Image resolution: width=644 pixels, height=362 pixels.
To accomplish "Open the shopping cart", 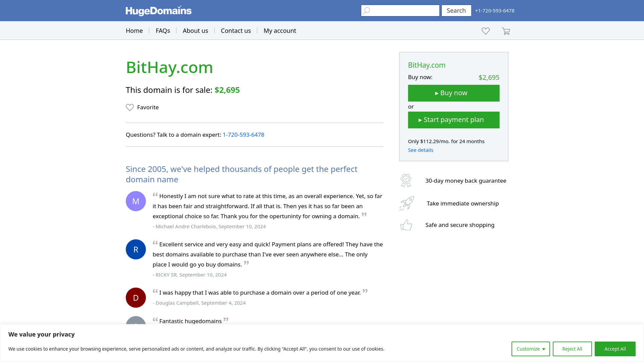I will coord(506,31).
